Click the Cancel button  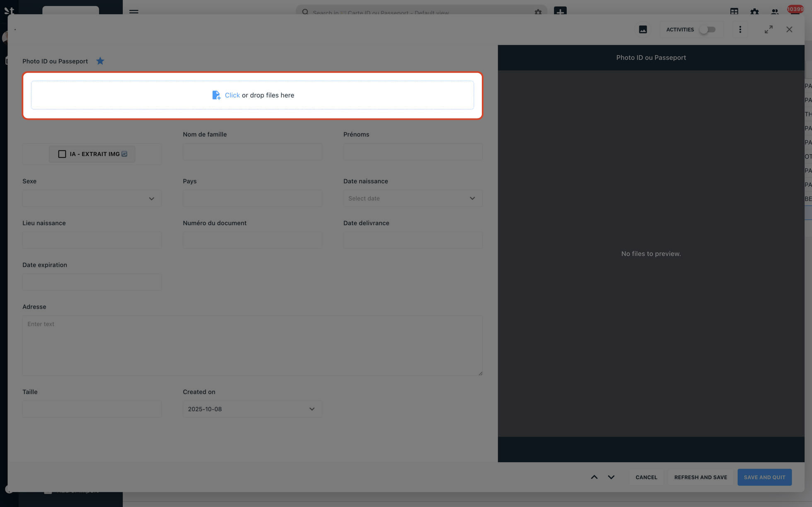646,477
